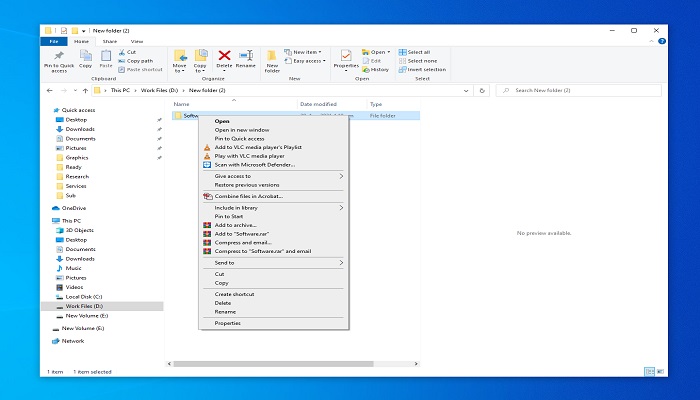Select Properties at bottom of context menu

point(227,323)
